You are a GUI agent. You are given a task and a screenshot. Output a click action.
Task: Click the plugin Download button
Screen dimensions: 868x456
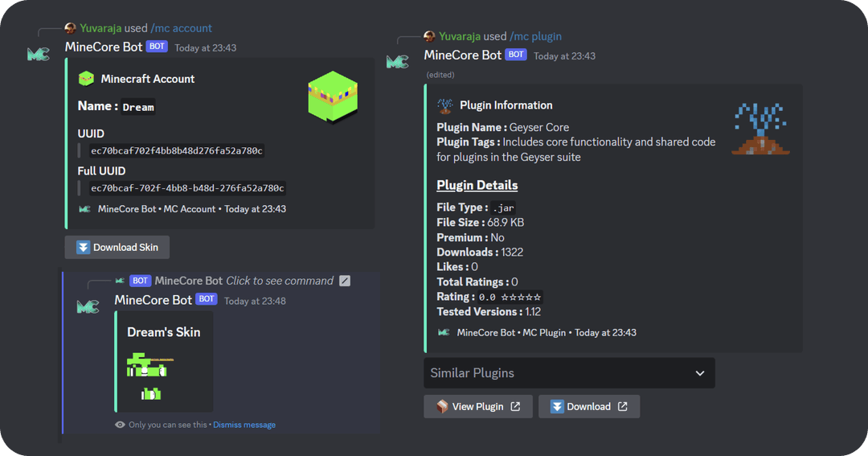tap(589, 407)
